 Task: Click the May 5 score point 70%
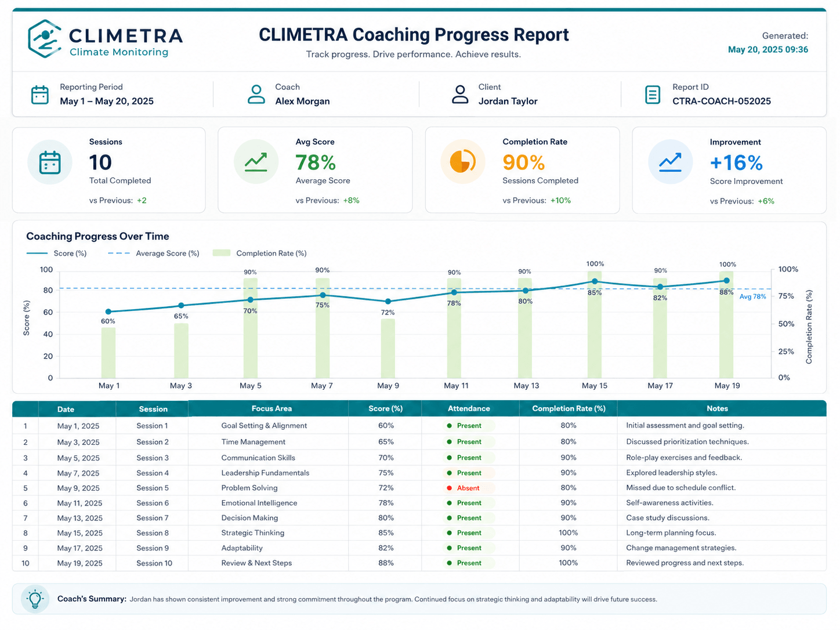coord(251,300)
